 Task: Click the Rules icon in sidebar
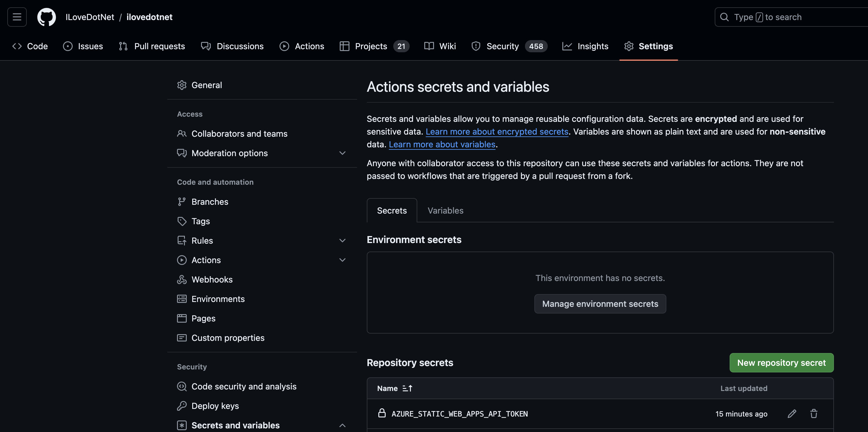(182, 241)
